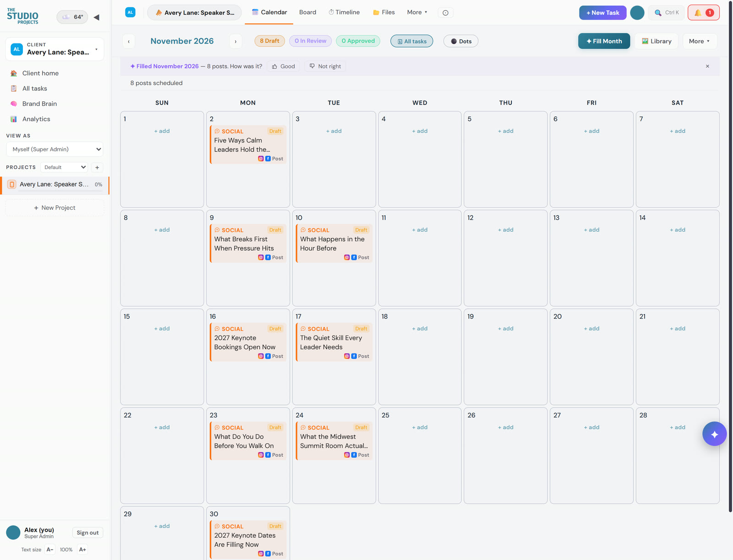Toggle the All tasks filter

[x=411, y=41]
